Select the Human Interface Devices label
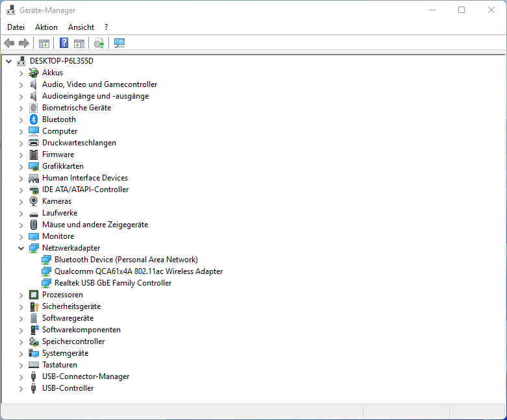 coord(85,178)
